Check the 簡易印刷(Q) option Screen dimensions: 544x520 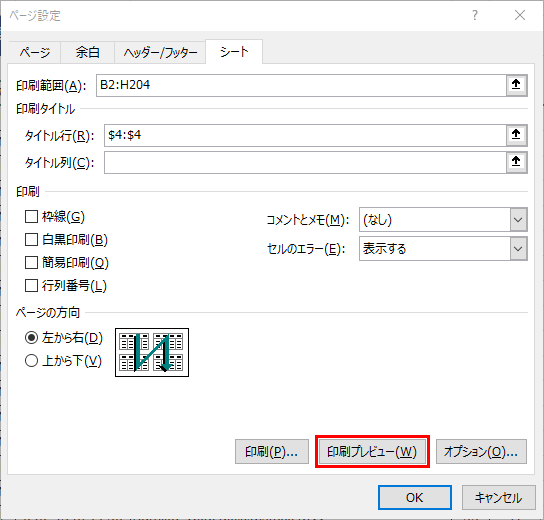31,263
